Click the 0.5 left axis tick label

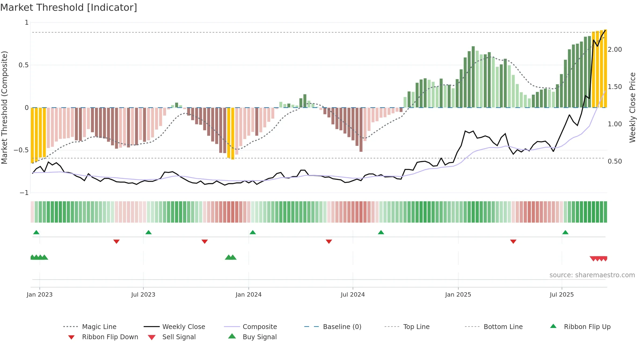[24, 65]
